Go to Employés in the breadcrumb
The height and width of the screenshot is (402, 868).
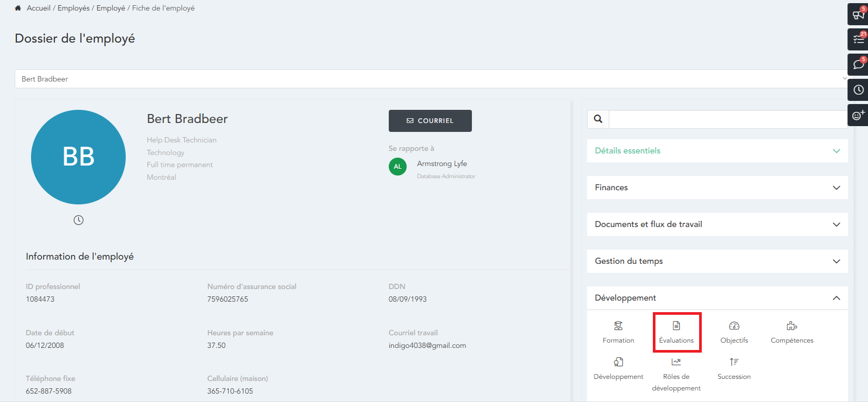[x=74, y=8]
